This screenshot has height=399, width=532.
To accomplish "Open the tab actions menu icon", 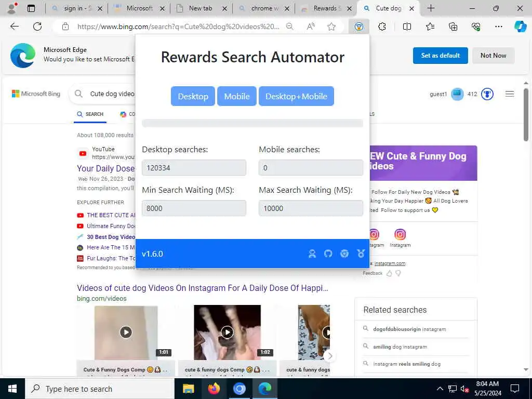I will pyautogui.click(x=31, y=8).
